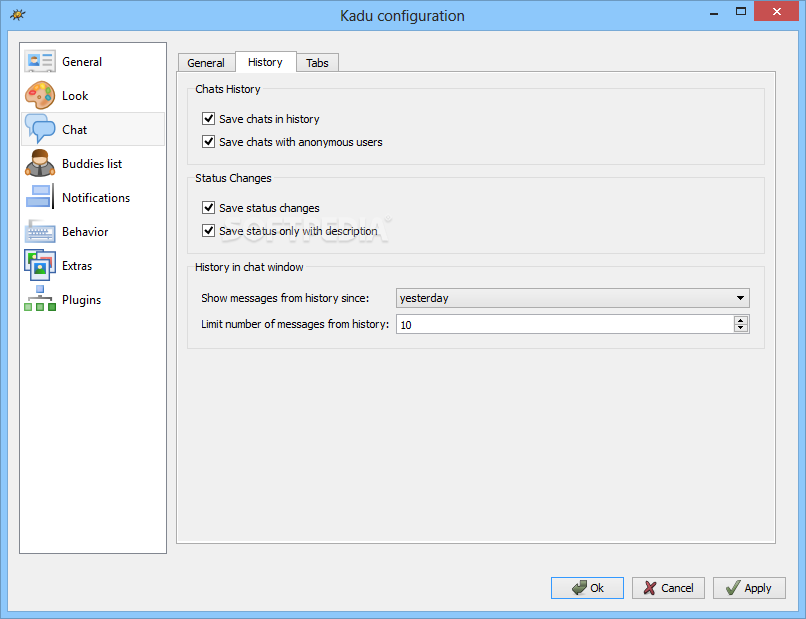Screen dimensions: 806x619
Task: Open the Tabs tab
Action: (317, 63)
